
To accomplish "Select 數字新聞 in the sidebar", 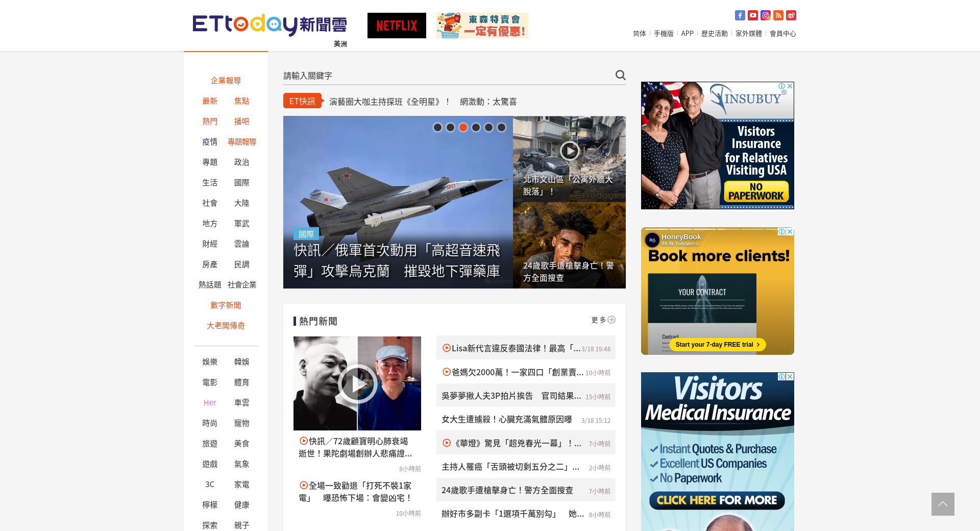I will [226, 305].
